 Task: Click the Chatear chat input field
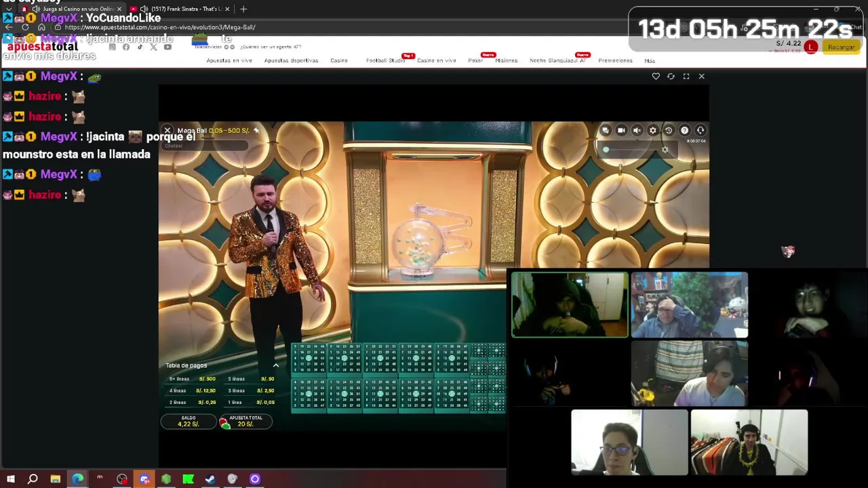pos(203,146)
